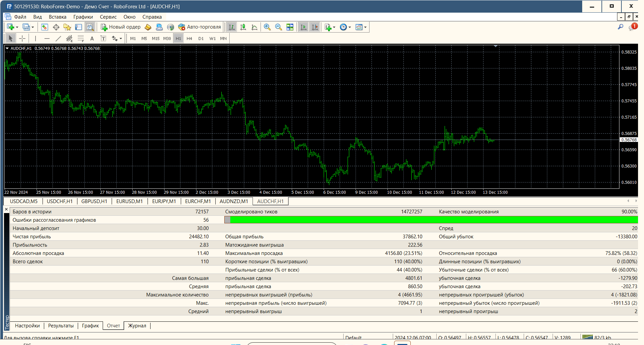The height and width of the screenshot is (345, 644).
Task: Expand the arrows objects dropdown
Action: click(121, 39)
